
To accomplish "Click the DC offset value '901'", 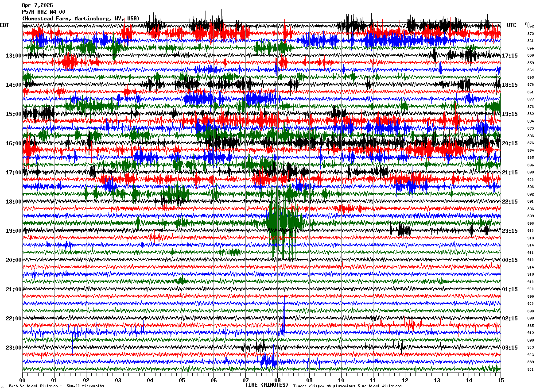I will coord(530,369).
